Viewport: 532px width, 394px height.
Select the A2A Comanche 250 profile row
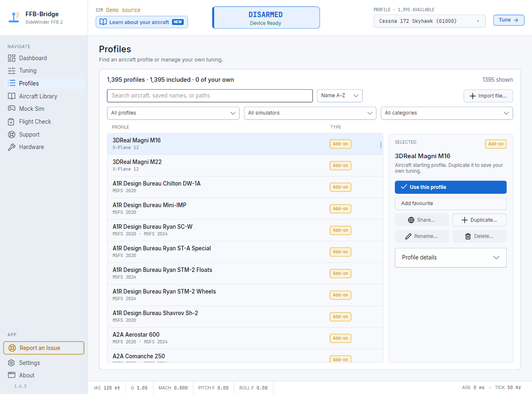tap(245, 356)
